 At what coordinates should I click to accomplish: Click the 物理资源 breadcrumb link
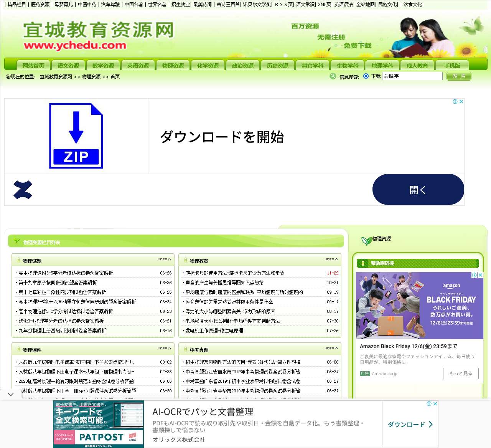91,77
